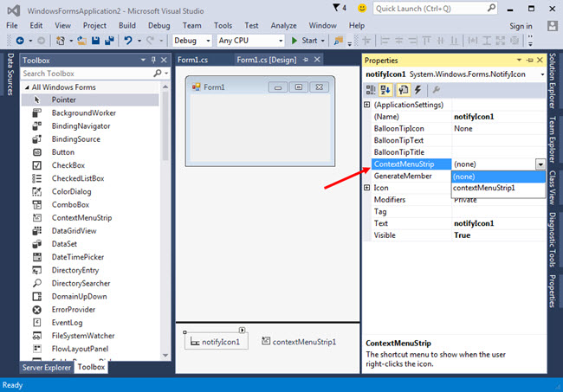Choose contextMenuStrip1 from the dropdown list
Image resolution: width=563 pixels, height=392 pixels.
(x=483, y=187)
